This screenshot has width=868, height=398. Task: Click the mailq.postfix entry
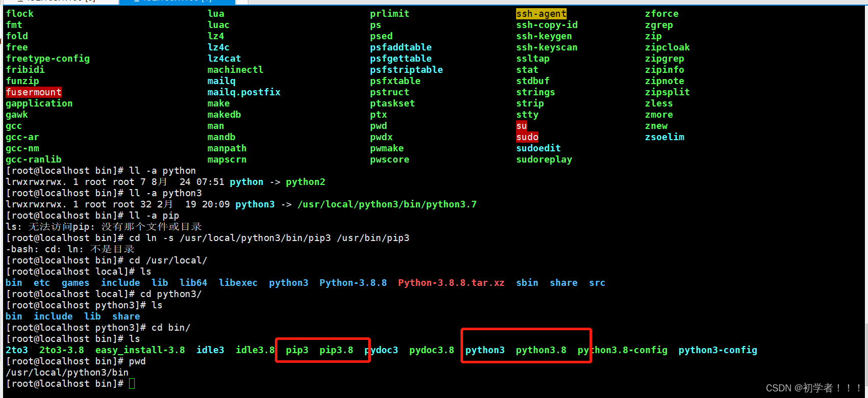244,92
